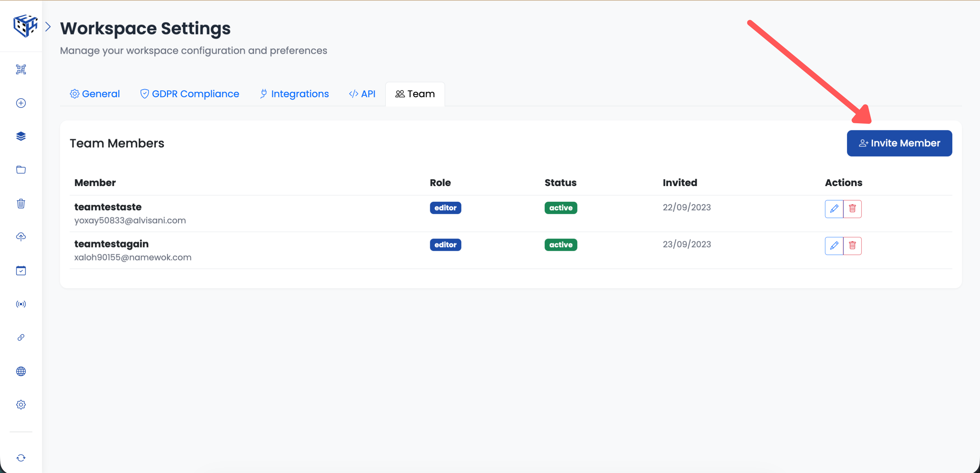Click the broadcast signal sidebar icon
This screenshot has width=980, height=473.
pyautogui.click(x=21, y=304)
